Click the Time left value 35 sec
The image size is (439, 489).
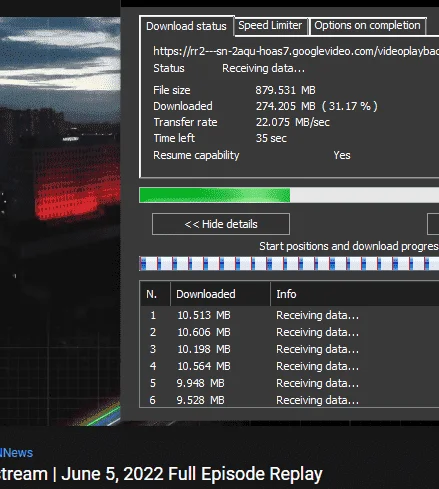click(271, 138)
